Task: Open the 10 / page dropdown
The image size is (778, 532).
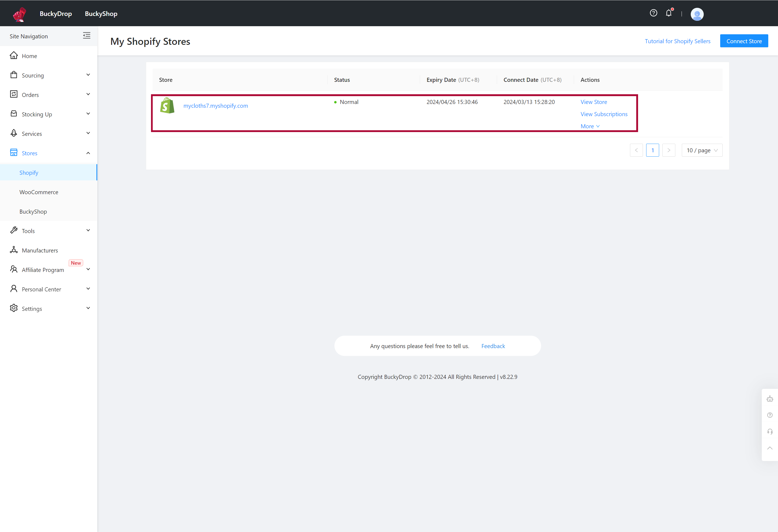Action: coord(702,150)
